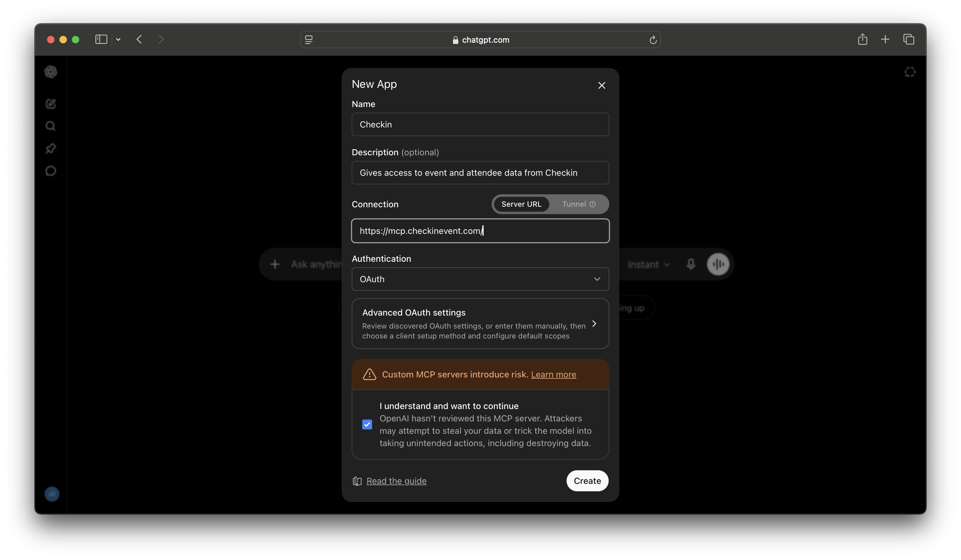Click the Tunnel info help icon

click(593, 204)
